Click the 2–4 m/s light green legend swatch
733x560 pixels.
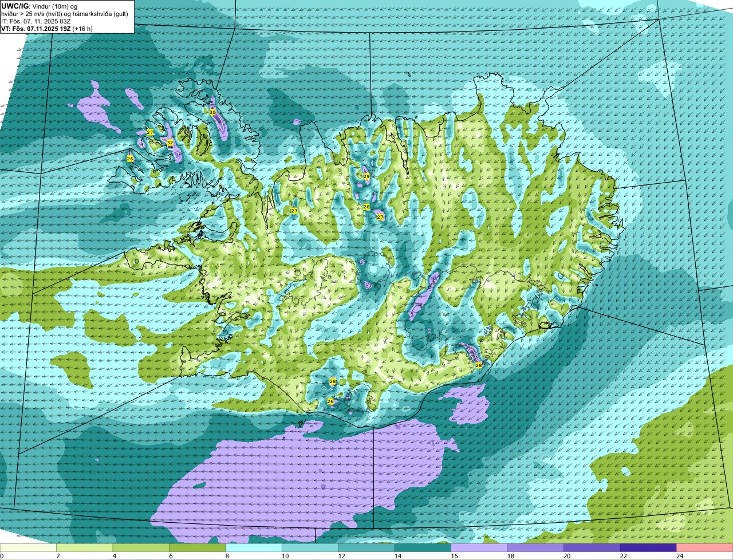coord(85,547)
